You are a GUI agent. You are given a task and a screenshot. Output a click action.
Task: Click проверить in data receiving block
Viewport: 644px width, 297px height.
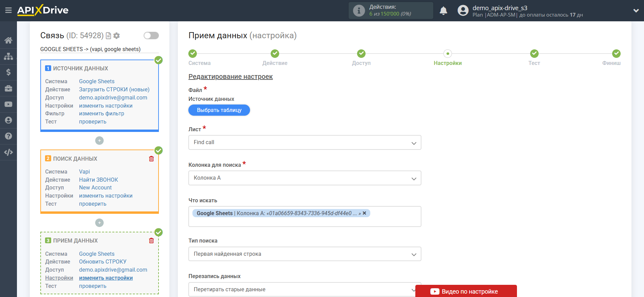pos(92,286)
